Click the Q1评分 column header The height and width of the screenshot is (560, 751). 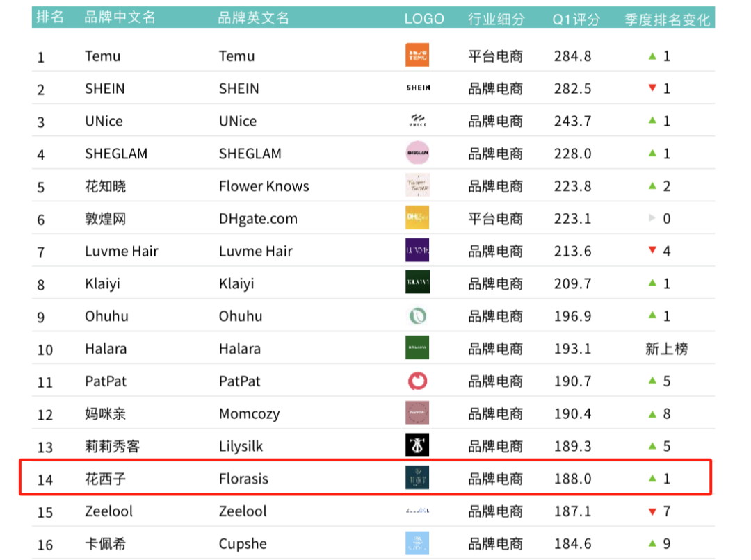tap(576, 19)
